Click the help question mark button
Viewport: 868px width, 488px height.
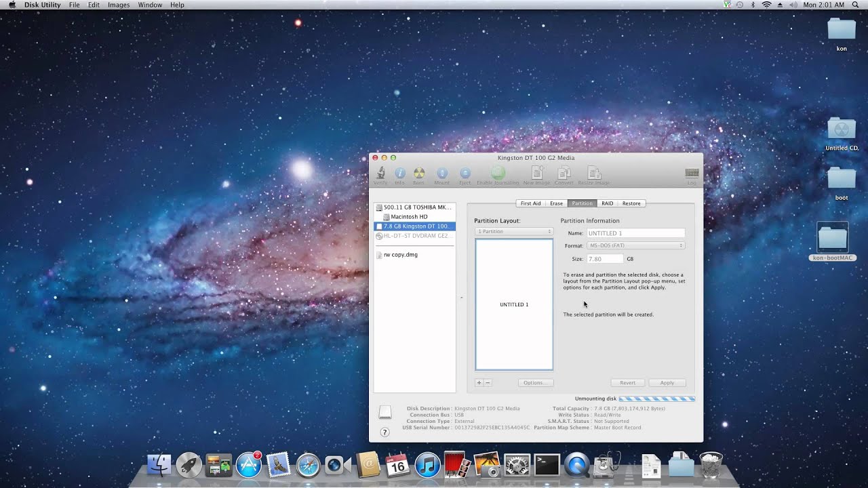(x=384, y=432)
